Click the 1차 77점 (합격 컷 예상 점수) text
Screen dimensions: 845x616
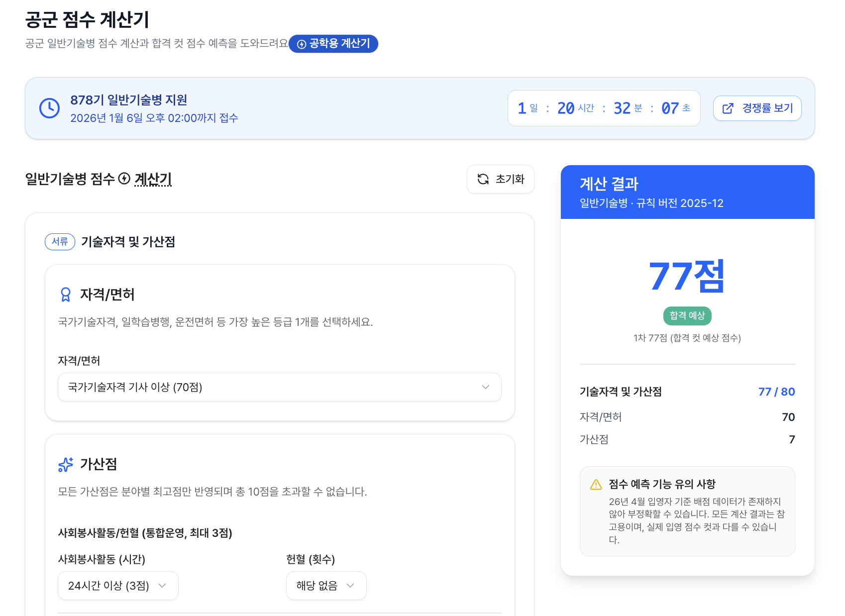[687, 338]
